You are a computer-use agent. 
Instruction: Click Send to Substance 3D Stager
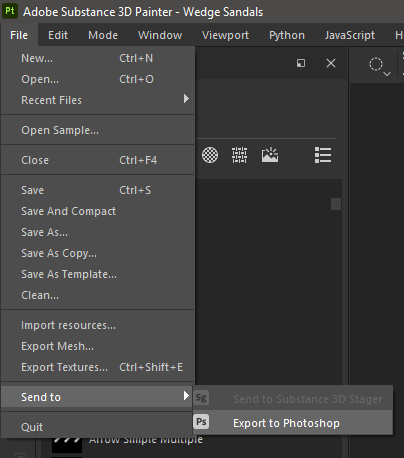[292, 398]
